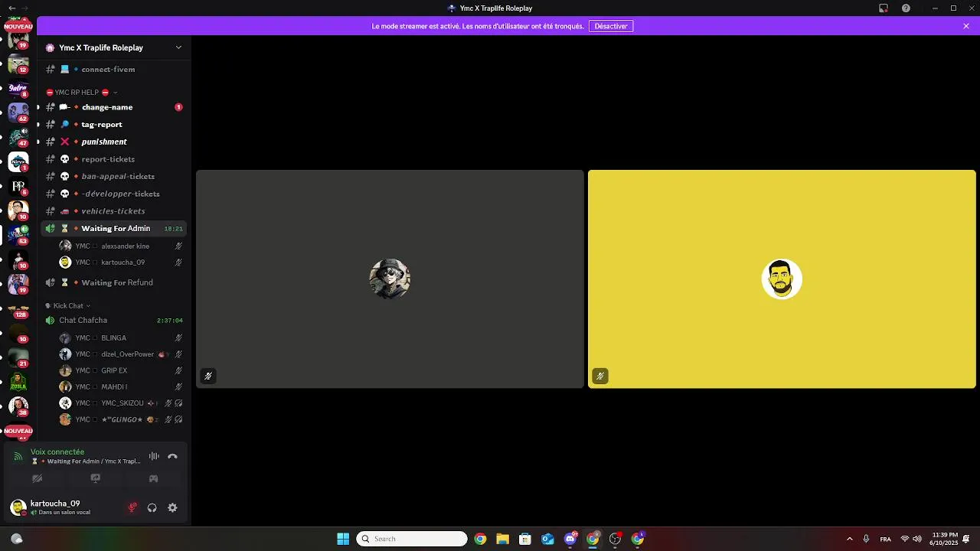980x551 pixels.
Task: Collapse the Kick Chat category
Action: pos(68,306)
